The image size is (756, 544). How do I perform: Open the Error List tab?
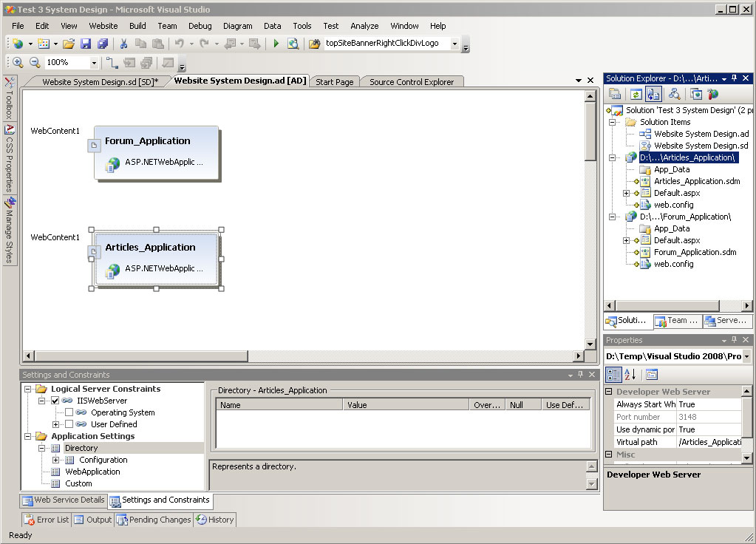tap(47, 520)
